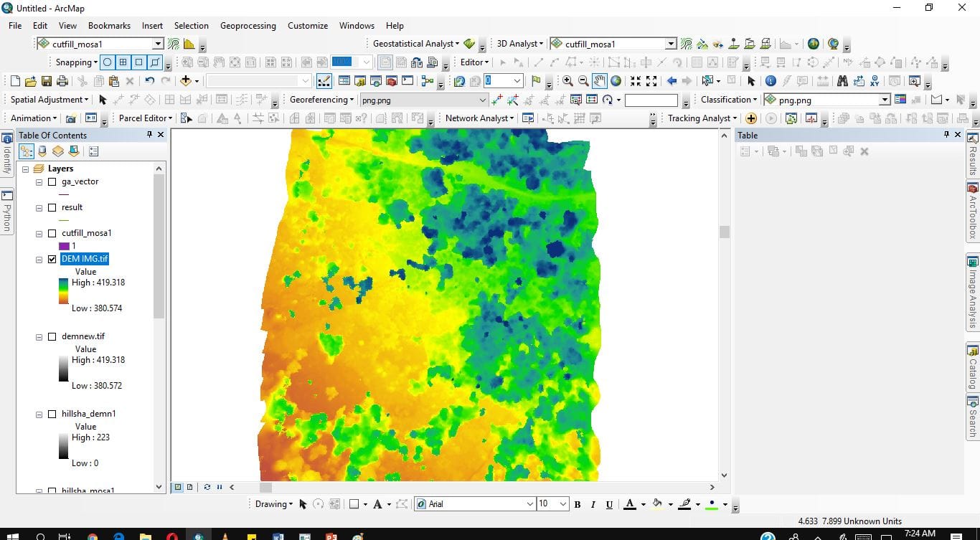Screen dimensions: 980x540
Task: Open the Bookmarks menu
Action: [x=109, y=26]
